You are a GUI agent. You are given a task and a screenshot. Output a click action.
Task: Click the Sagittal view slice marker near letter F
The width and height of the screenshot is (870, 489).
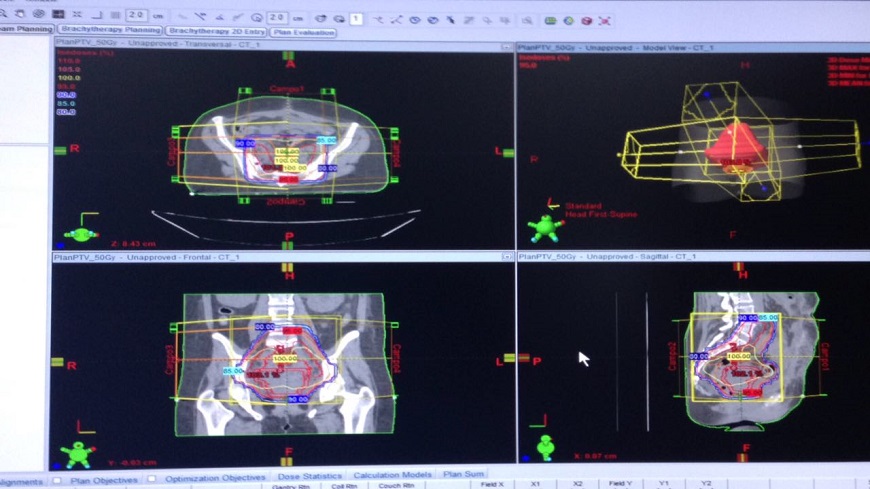[x=742, y=457]
